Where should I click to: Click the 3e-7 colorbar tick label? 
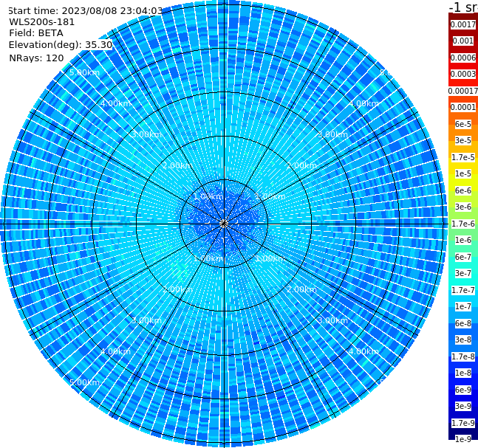pos(463,273)
